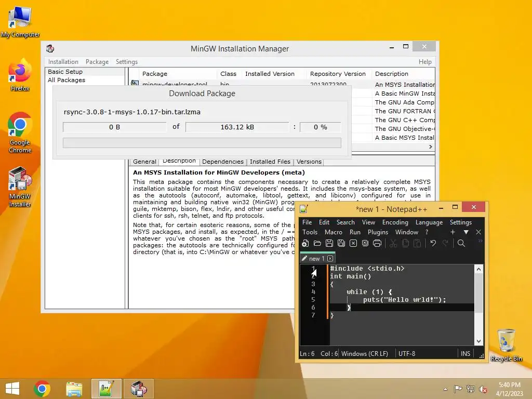Open MinGW Package menu
This screenshot has width=532, height=399.
click(97, 62)
